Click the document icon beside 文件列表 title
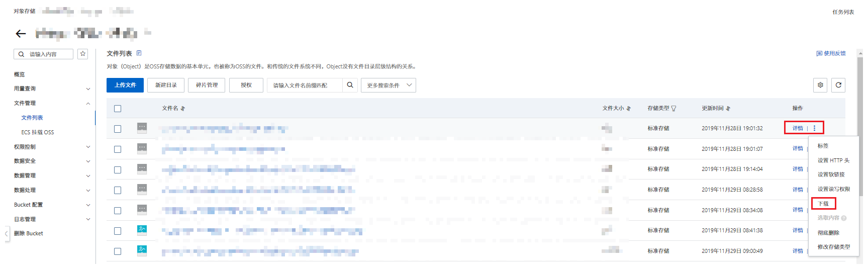 point(139,53)
